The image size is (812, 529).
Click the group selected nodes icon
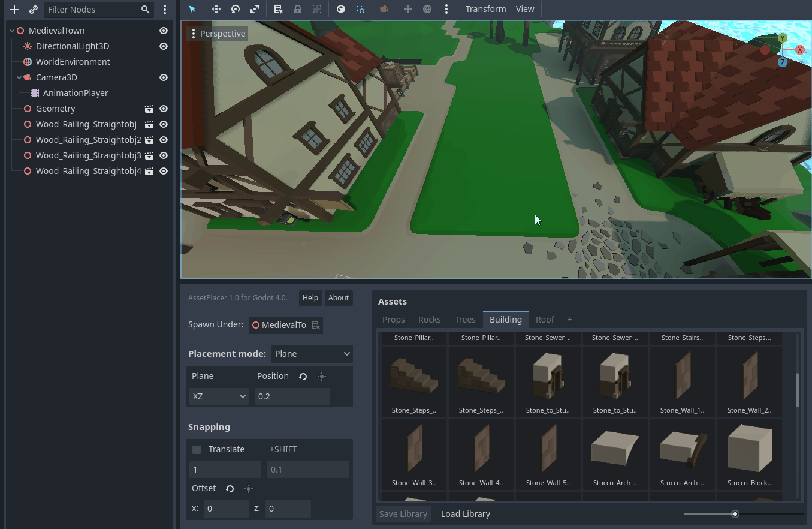point(317,9)
